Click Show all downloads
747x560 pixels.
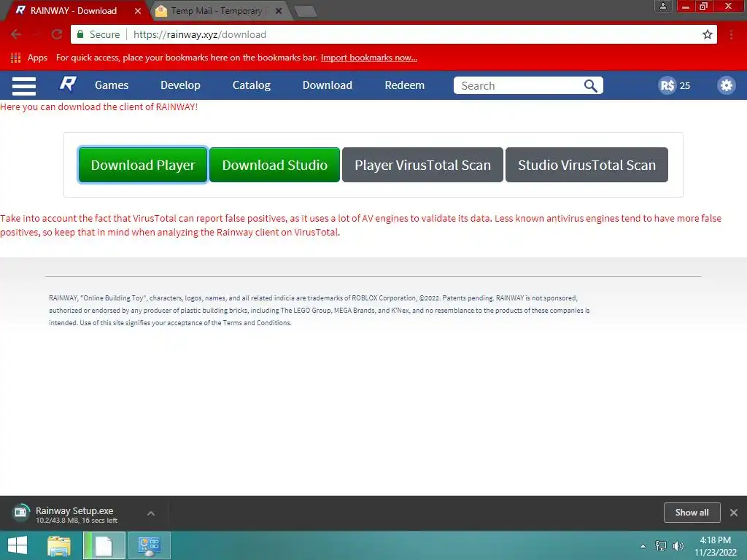[692, 513]
